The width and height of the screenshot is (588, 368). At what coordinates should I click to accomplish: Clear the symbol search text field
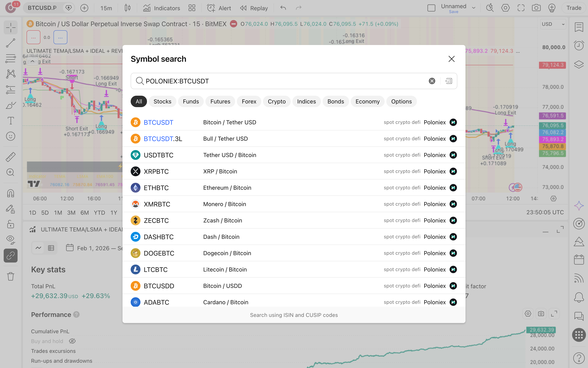click(432, 81)
